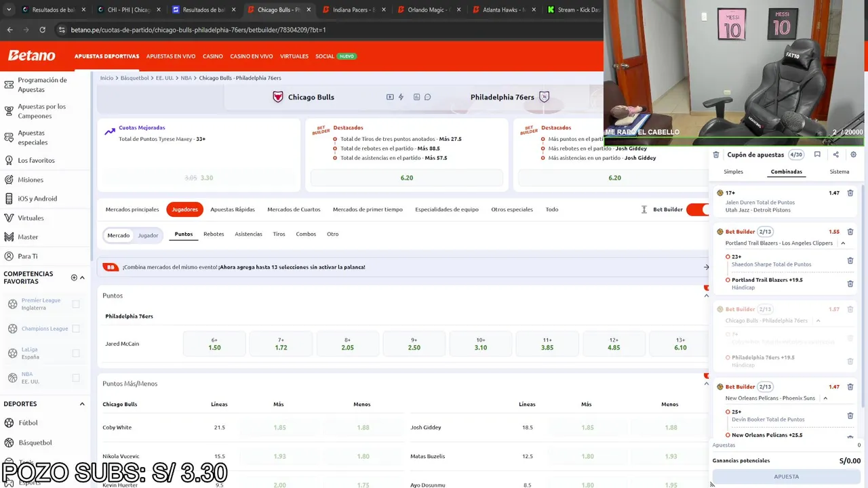Open the Apuestas especiales sidebar entry

tap(33, 138)
